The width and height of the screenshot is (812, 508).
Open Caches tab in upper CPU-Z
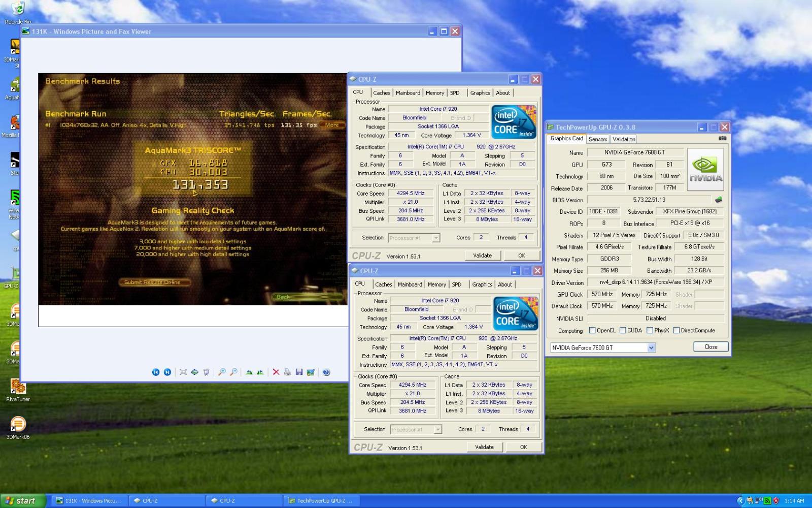(x=382, y=93)
